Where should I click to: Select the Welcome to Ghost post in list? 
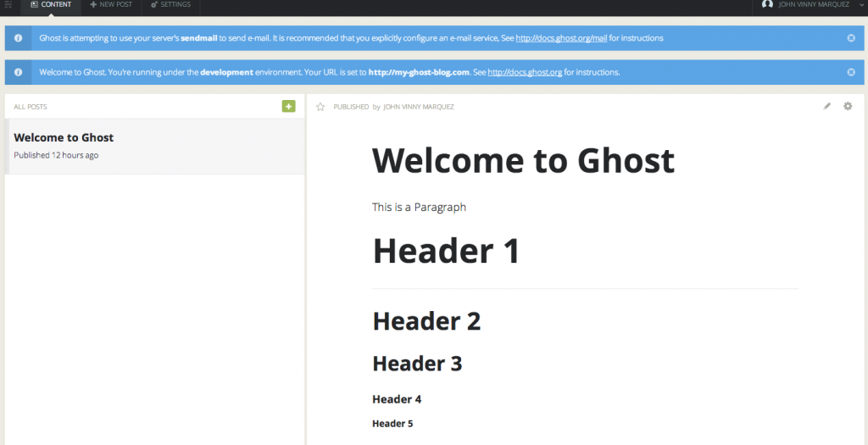tap(155, 146)
